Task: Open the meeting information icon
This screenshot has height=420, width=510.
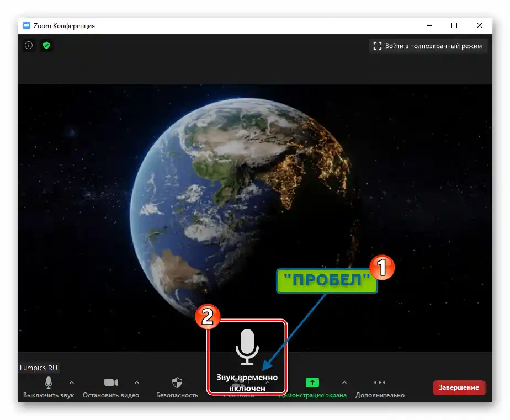Action: click(29, 45)
